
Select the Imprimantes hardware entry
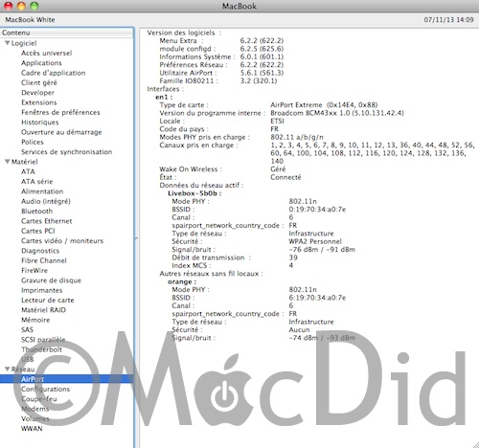[x=42, y=290]
